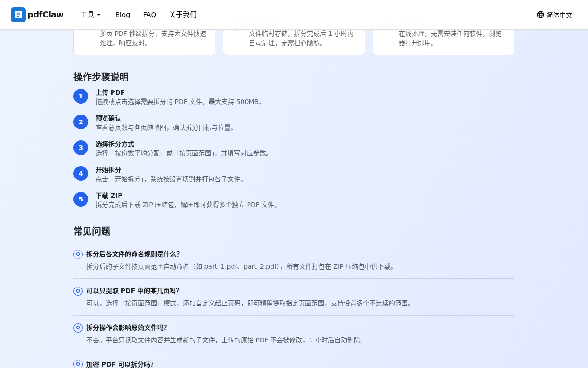Click the pdfClaw logo icon
This screenshot has height=368, width=588.
[18, 15]
